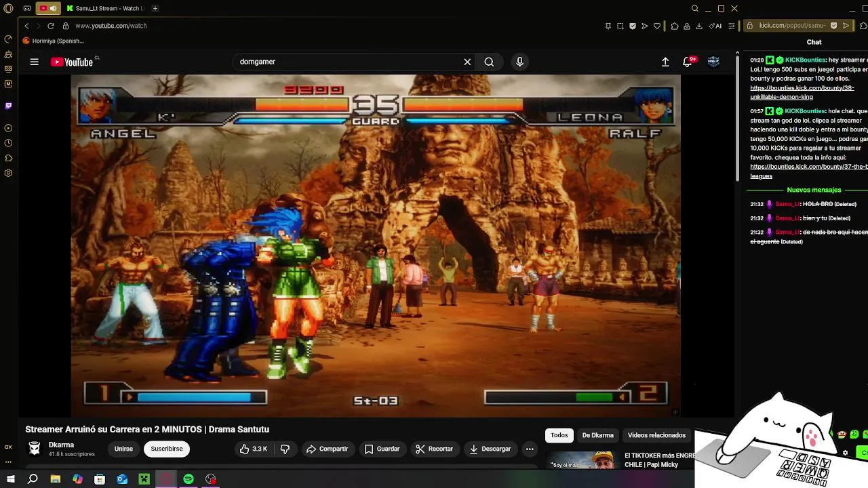Viewport: 868px width, 488px height.
Task: Open the easy setup sliders icon
Action: point(731,26)
